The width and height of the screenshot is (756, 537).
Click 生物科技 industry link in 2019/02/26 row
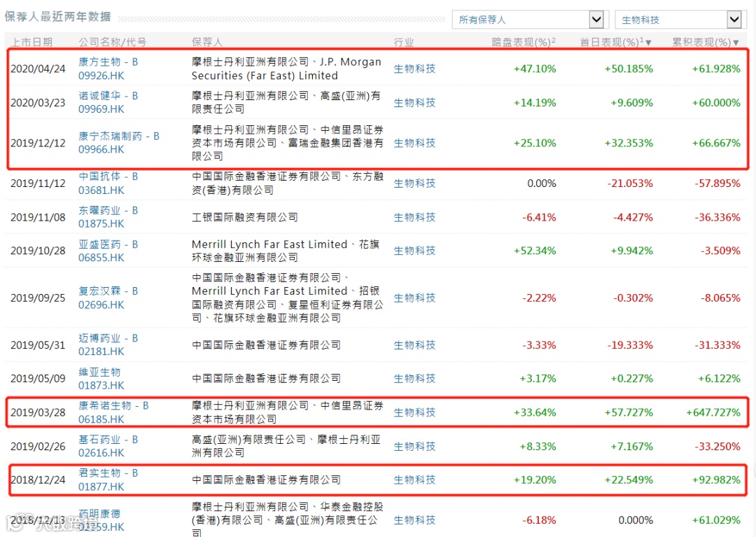point(414,446)
